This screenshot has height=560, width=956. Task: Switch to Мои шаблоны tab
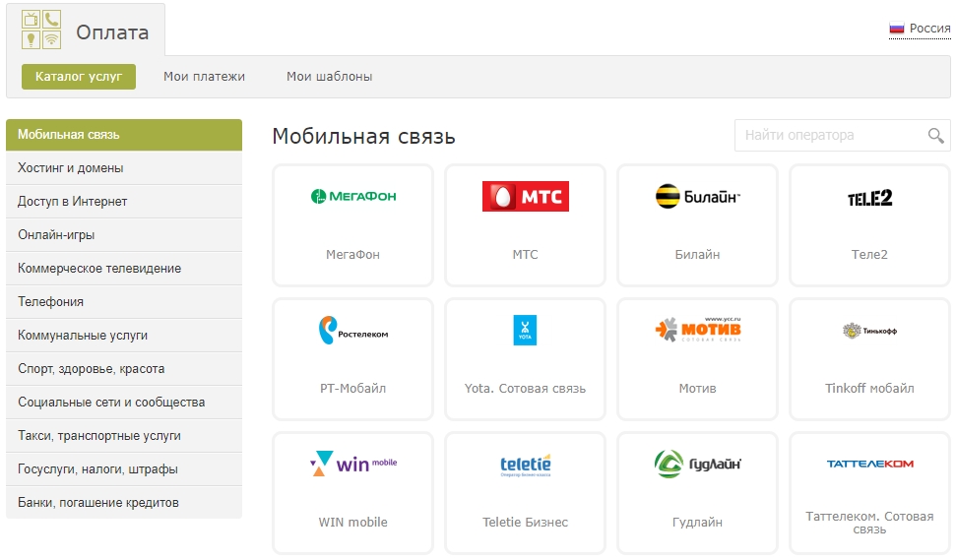pyautogui.click(x=329, y=77)
